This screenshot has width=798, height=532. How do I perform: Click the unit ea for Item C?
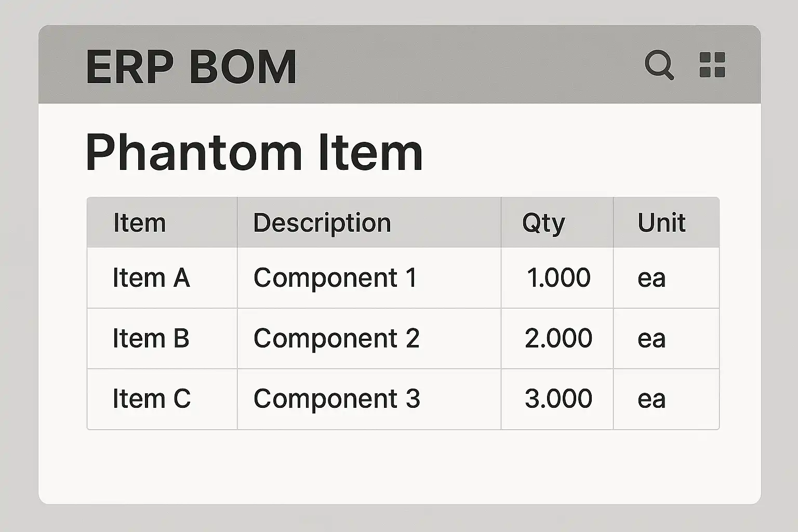[651, 400]
